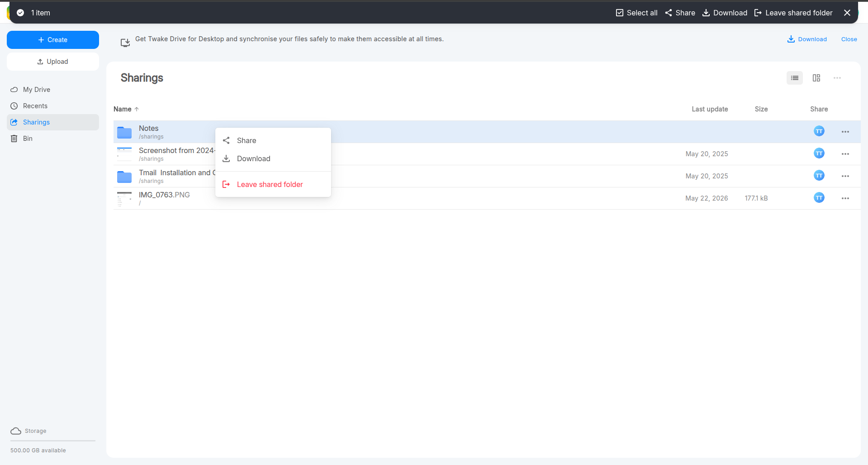
Task: Open Recents in sidebar
Action: pyautogui.click(x=53, y=106)
